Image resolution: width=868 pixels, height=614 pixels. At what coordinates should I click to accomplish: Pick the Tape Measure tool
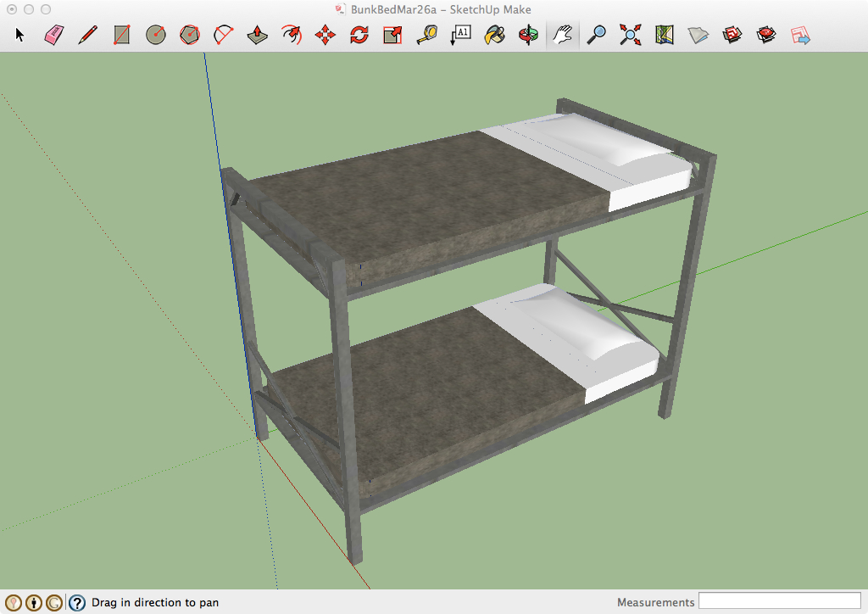[x=426, y=35]
